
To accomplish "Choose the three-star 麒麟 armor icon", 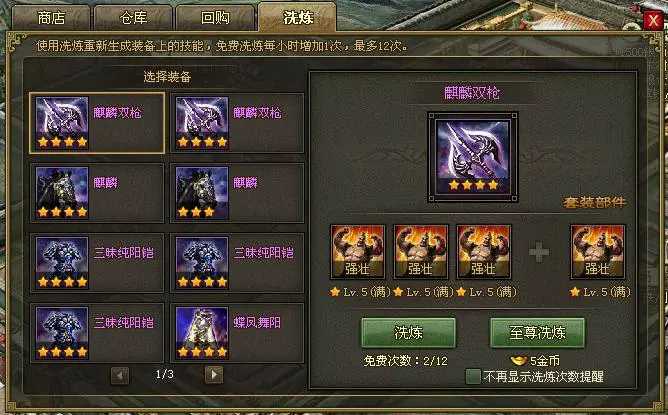I will [x=202, y=193].
